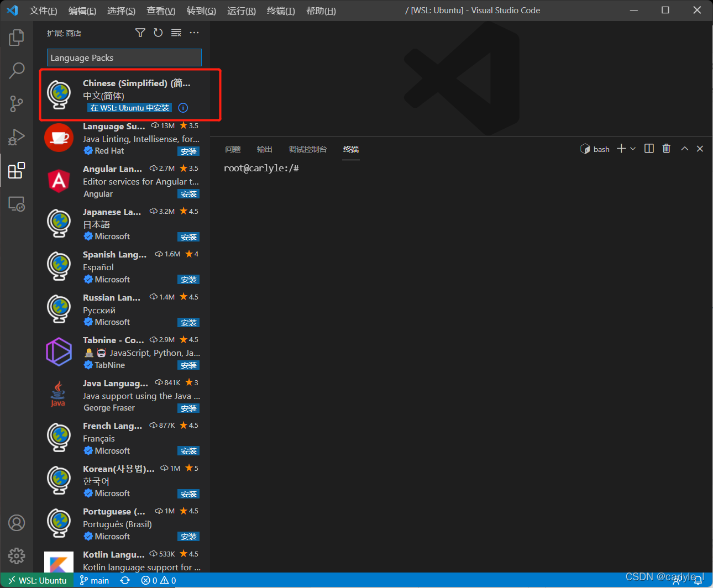This screenshot has width=713, height=588.
Task: Split the terminal pane
Action: pyautogui.click(x=648, y=148)
